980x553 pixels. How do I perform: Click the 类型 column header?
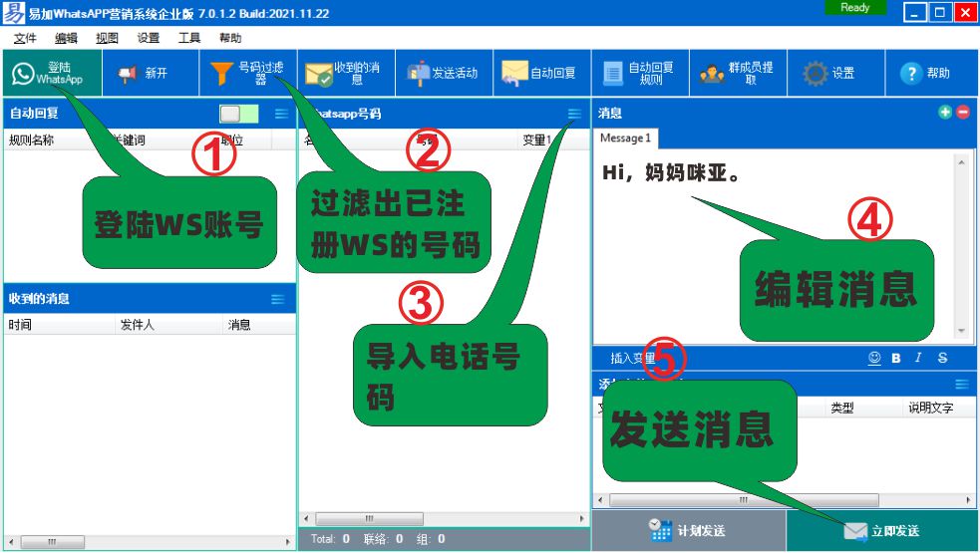click(841, 409)
